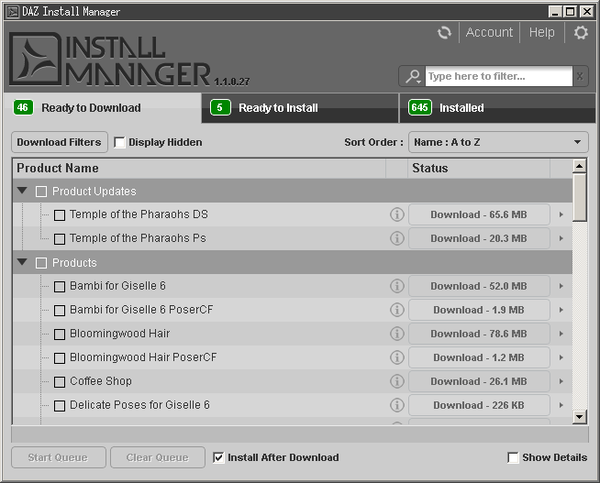Screen dimensions: 600x483
Task: Download Temple of the Pharaohs Ps 20.3 MB
Action: tap(479, 238)
